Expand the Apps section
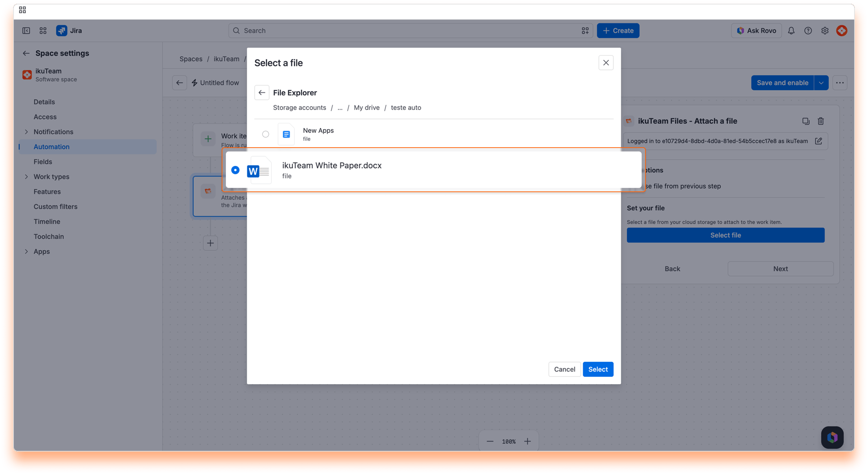 click(26, 251)
